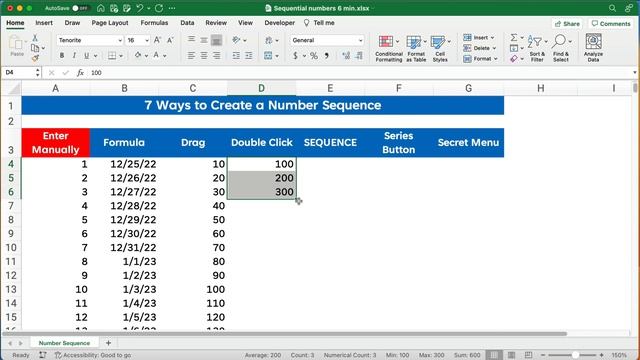Click Decrease Decimal icon
The width and height of the screenshot is (640, 360).
pos(359,56)
